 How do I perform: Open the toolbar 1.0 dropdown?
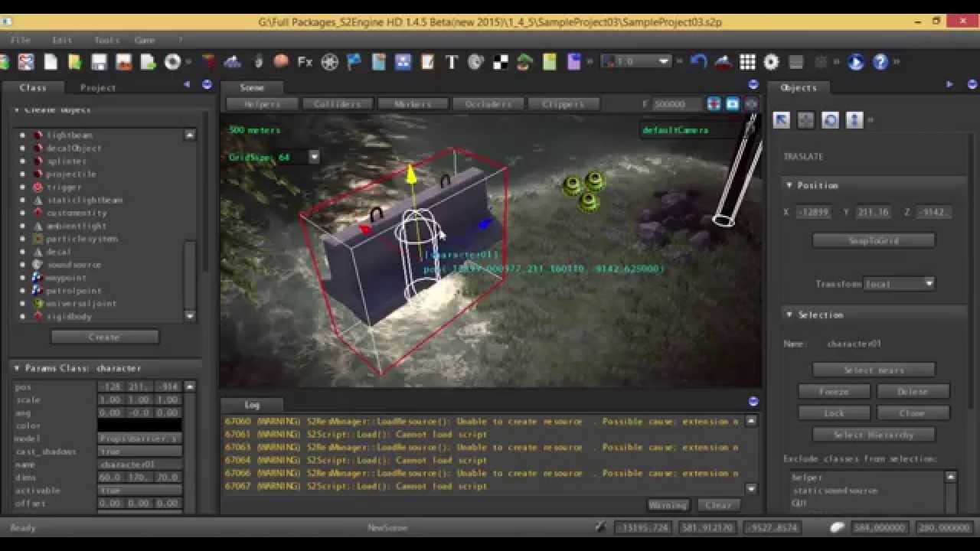click(635, 62)
